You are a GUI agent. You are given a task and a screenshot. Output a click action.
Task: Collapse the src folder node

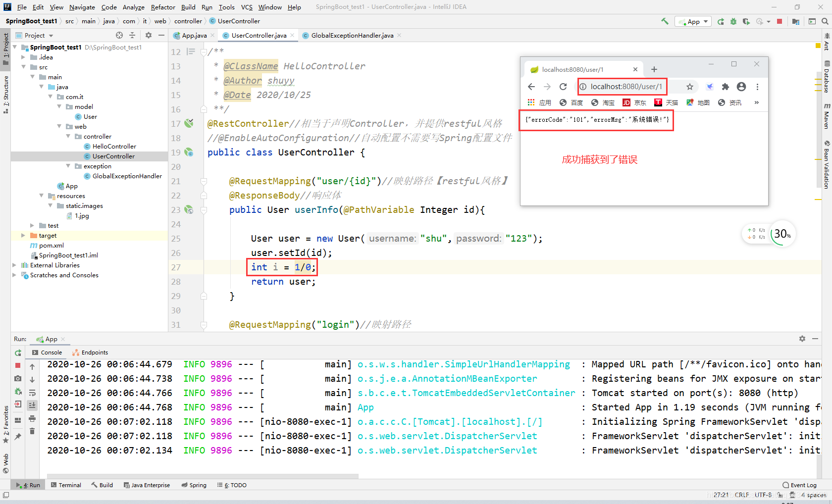[23, 67]
